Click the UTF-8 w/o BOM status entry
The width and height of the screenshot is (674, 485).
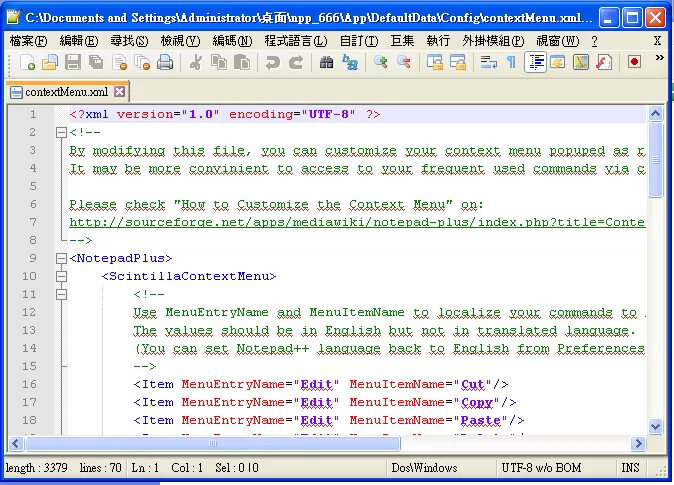541,467
